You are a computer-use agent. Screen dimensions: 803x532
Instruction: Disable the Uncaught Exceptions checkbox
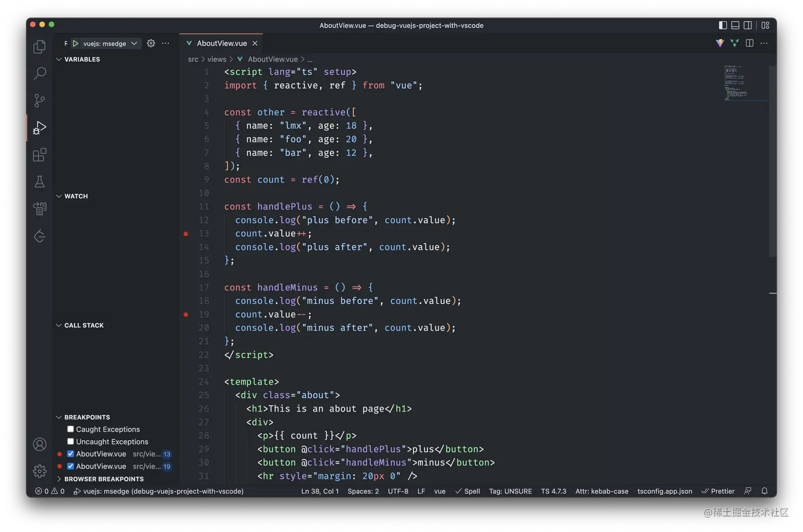pos(70,441)
